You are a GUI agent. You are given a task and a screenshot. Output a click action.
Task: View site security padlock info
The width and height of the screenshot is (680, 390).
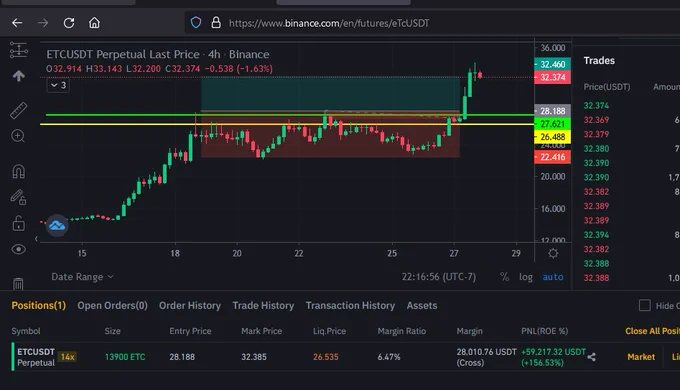click(216, 23)
